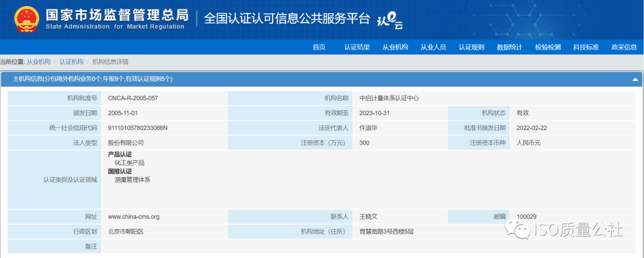Click the 机构批准号 label cell
This screenshot has height=258, width=644.
click(x=55, y=98)
